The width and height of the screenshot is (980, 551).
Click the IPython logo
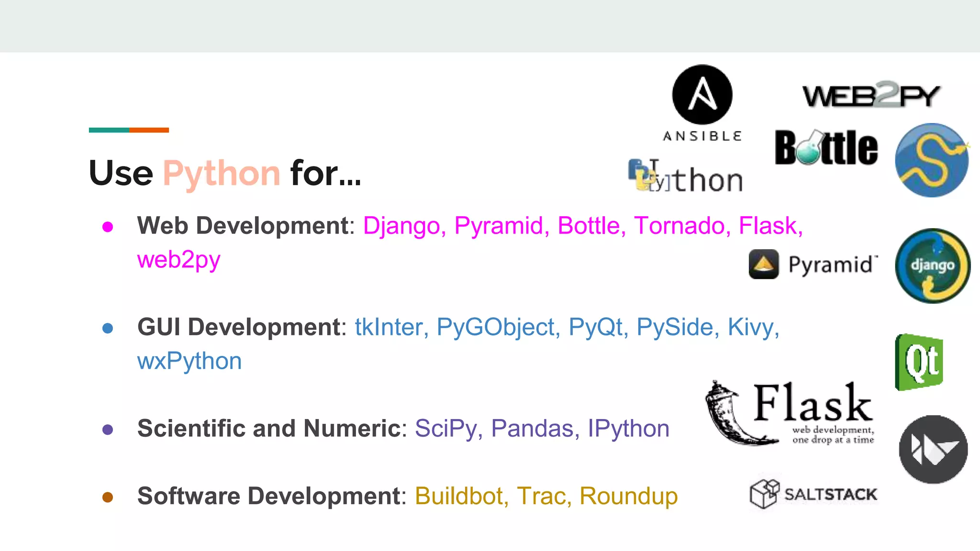[686, 176]
